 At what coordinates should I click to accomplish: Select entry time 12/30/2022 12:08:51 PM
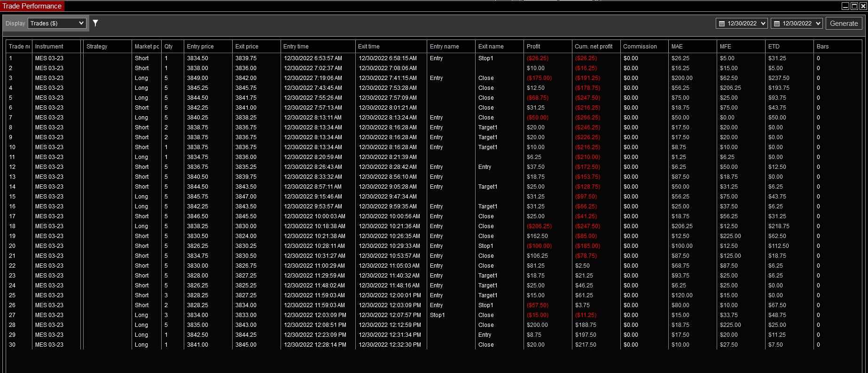[x=315, y=325]
